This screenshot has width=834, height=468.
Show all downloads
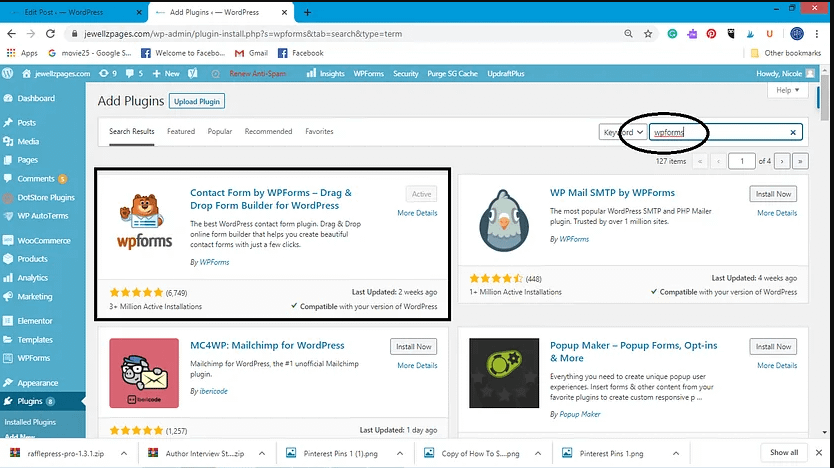point(784,453)
